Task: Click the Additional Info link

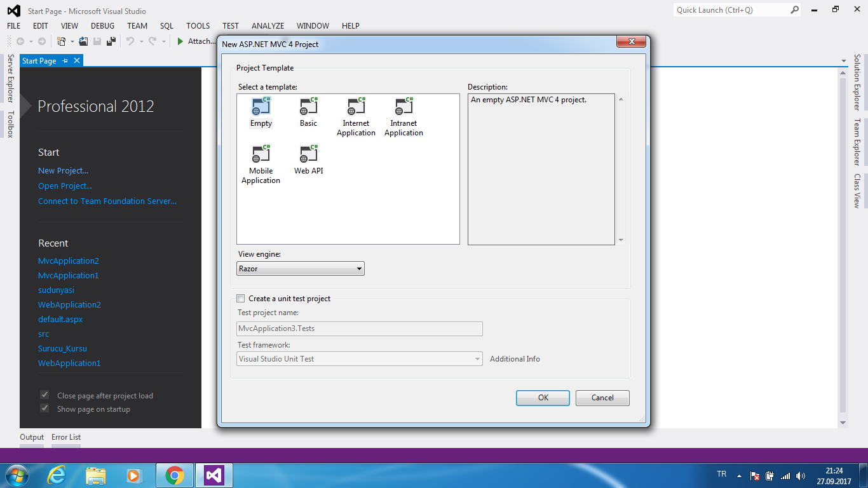Action: click(515, 359)
